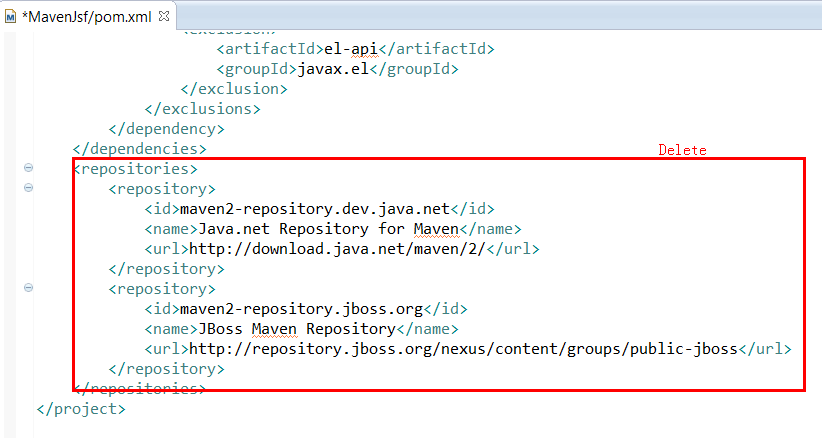Click the opening repositories tag
822x438 pixels.
click(136, 169)
